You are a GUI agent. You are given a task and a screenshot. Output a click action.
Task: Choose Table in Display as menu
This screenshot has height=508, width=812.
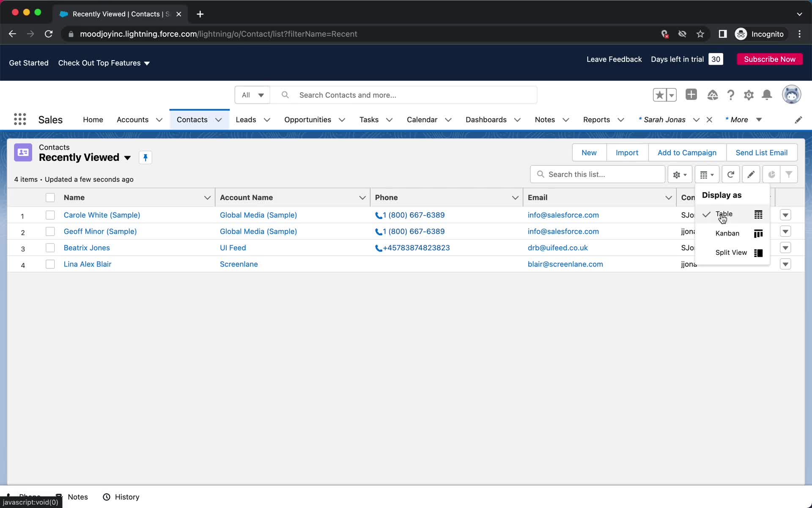click(732, 215)
